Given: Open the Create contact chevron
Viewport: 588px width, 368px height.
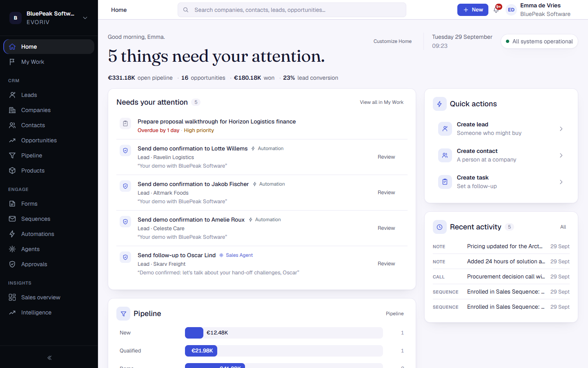Looking at the screenshot, I should click(561, 155).
